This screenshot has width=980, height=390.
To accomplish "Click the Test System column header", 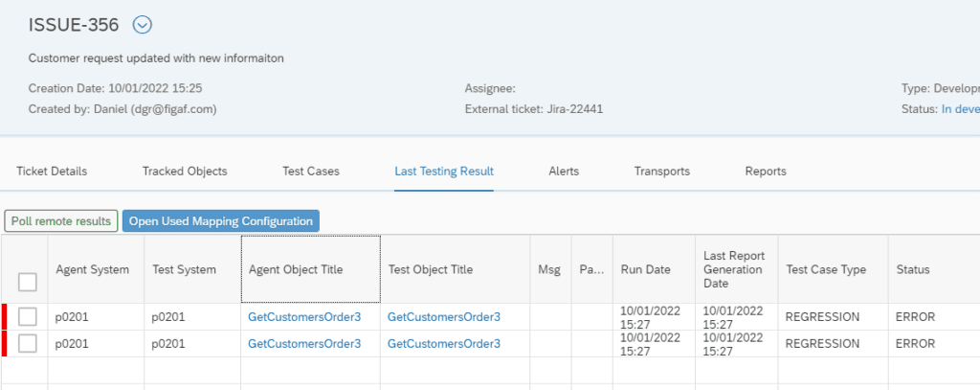I will (192, 270).
